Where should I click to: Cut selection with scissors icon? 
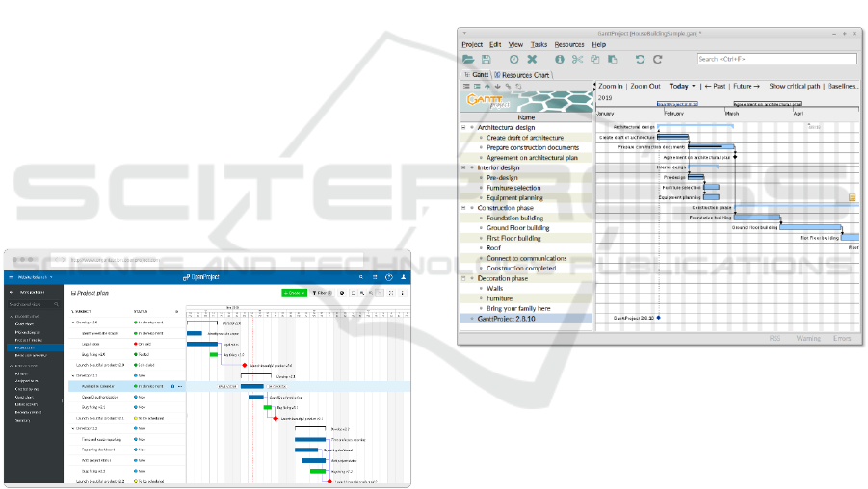[x=577, y=59]
